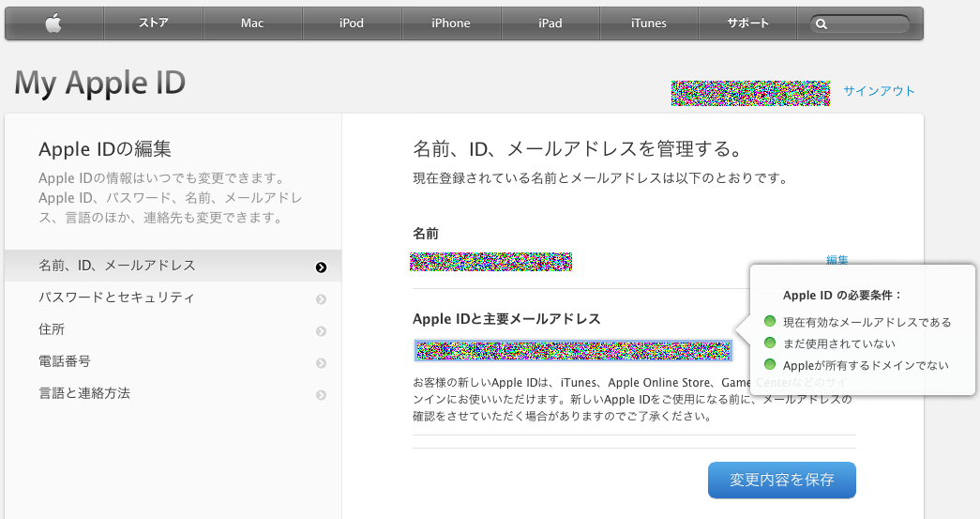Screen dimensions: 980x519
Task: Save changes with 変更内容を保存 button
Action: [x=782, y=481]
